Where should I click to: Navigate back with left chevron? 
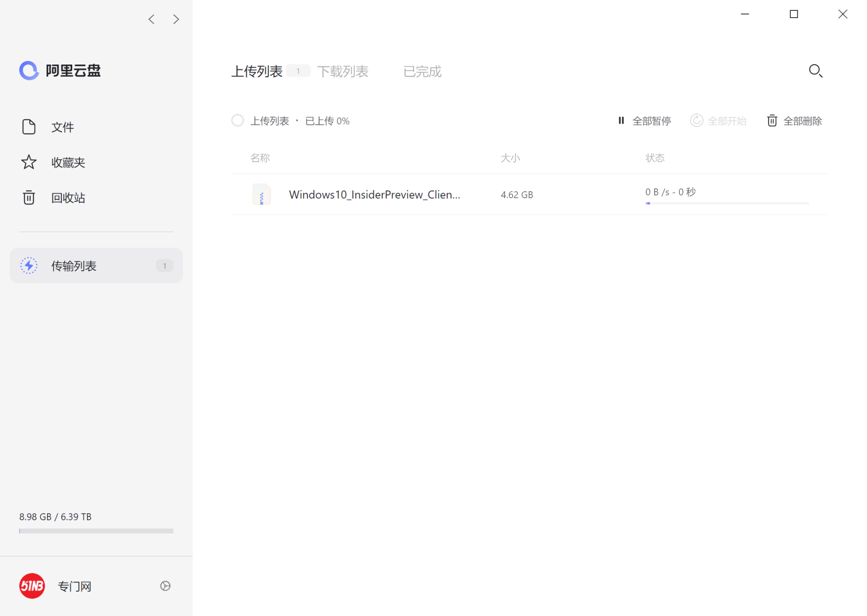pyautogui.click(x=152, y=19)
